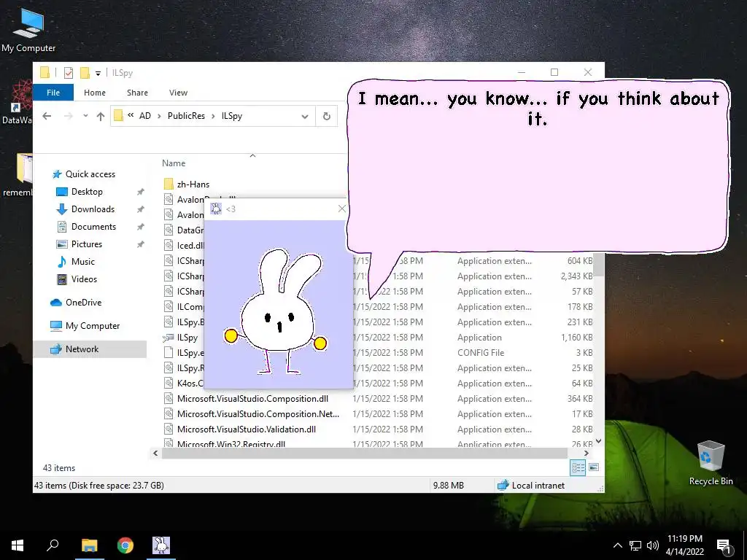
Task: Open the notification center icon
Action: (x=723, y=545)
